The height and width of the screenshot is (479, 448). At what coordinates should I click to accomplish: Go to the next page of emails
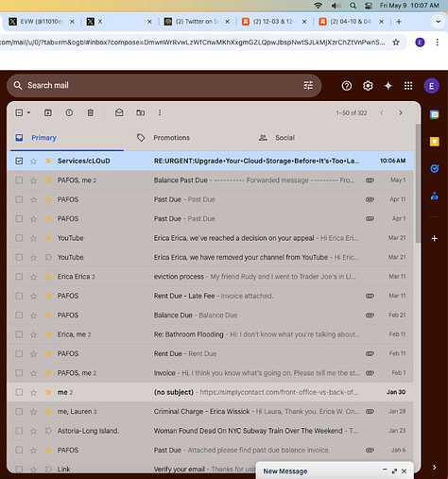coord(401,112)
